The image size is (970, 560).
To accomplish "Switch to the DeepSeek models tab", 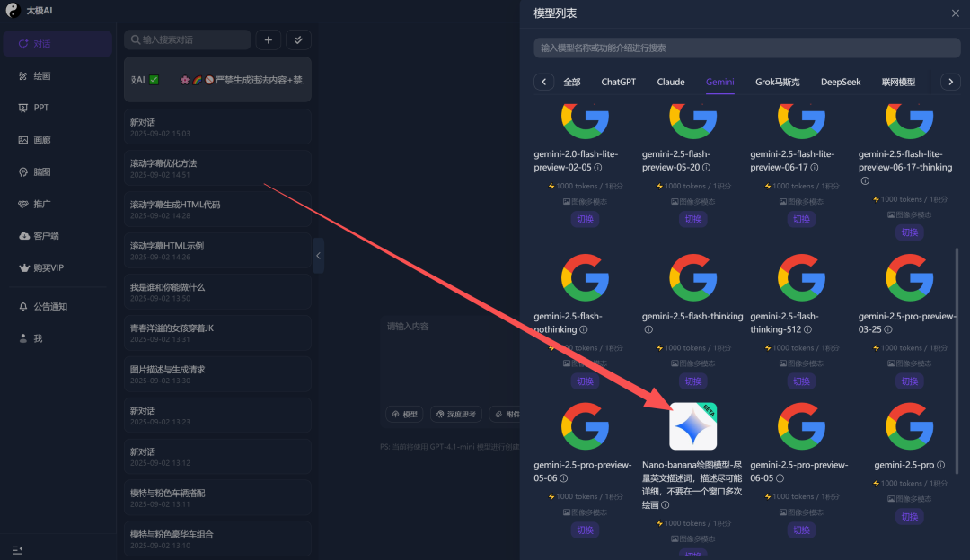I will 841,83.
